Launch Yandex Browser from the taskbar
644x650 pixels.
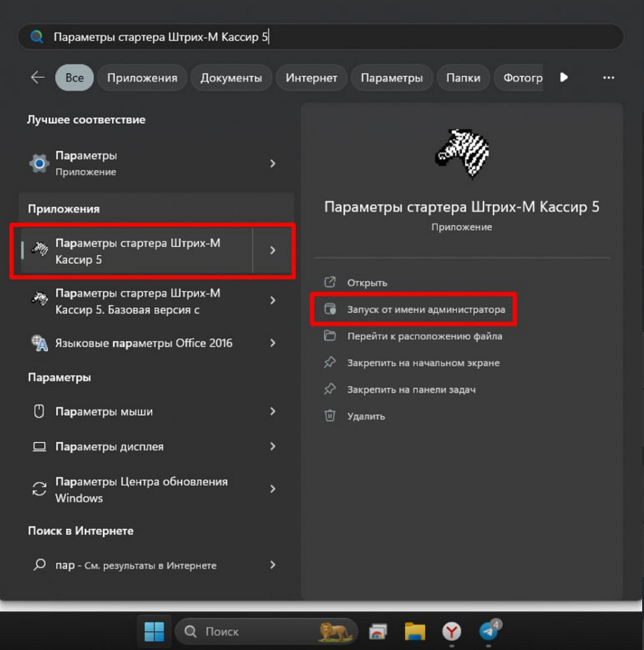tap(451, 631)
